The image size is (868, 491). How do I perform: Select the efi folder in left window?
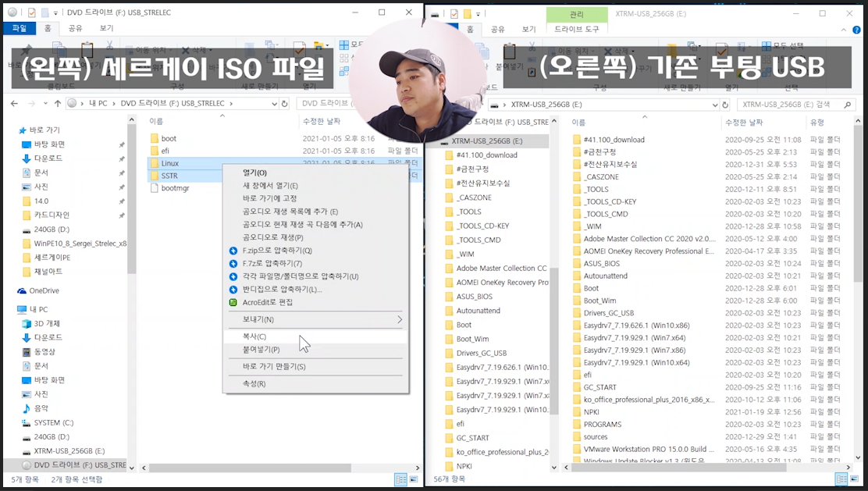(x=165, y=151)
